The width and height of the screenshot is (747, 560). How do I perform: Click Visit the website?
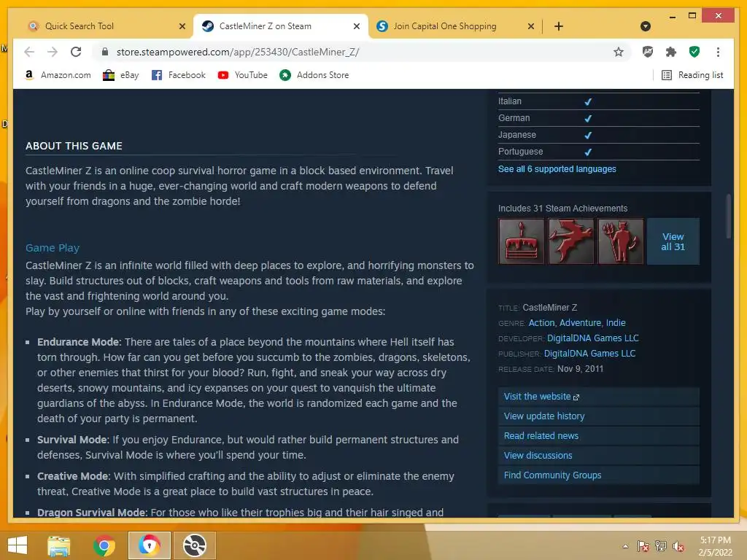[598, 397]
